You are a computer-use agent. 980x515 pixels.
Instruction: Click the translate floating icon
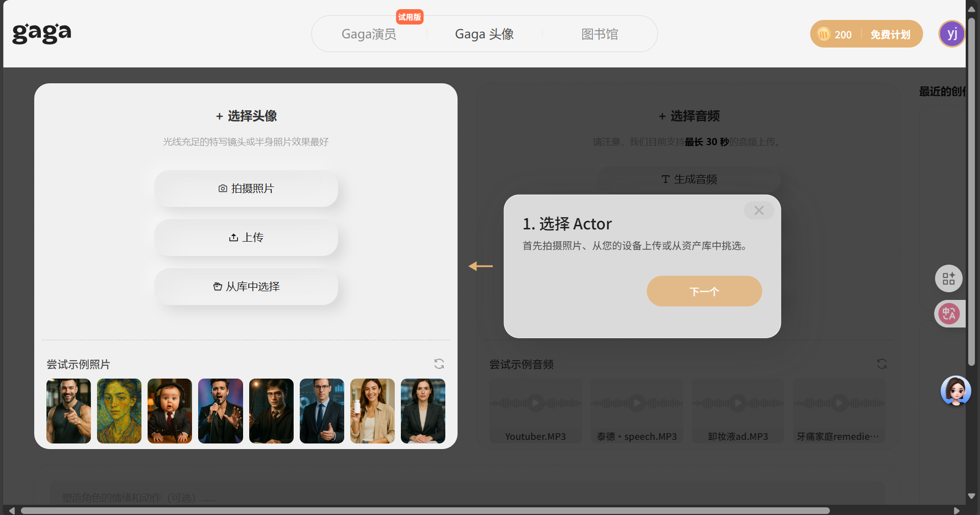coord(949,314)
